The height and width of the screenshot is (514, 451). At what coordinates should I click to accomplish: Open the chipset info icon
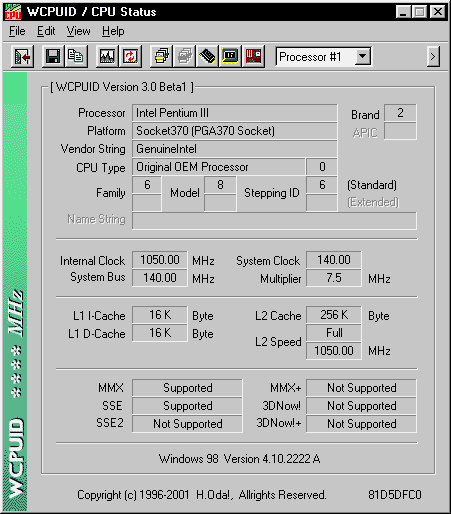click(x=230, y=56)
